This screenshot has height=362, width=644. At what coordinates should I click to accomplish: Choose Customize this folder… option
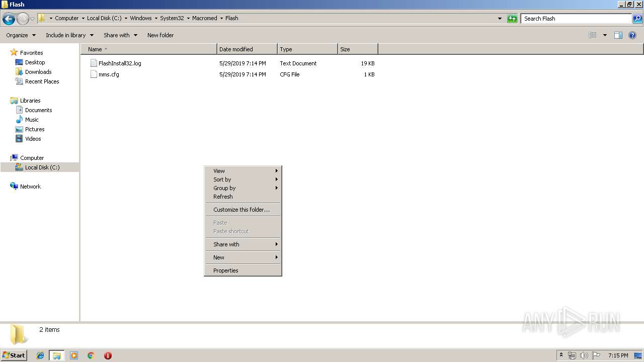pos(243,210)
